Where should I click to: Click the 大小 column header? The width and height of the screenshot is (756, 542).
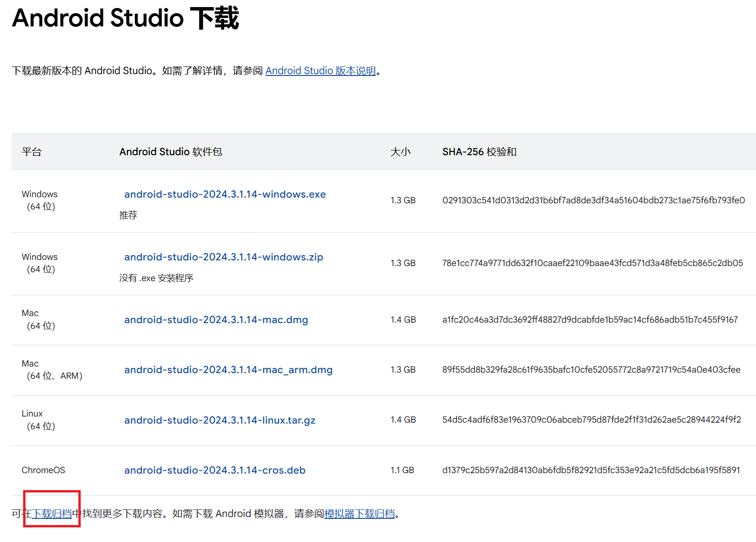tap(402, 152)
